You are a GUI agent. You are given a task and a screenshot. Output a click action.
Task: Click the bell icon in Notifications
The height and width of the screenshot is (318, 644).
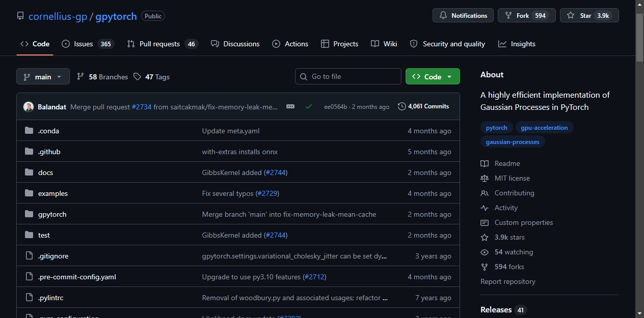pos(443,16)
